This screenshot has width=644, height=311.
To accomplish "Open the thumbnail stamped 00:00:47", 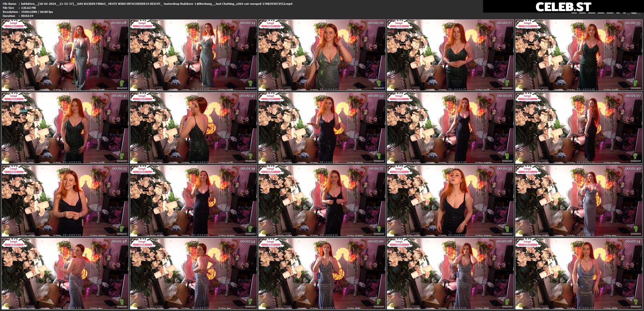I will pyautogui.click(x=193, y=128).
